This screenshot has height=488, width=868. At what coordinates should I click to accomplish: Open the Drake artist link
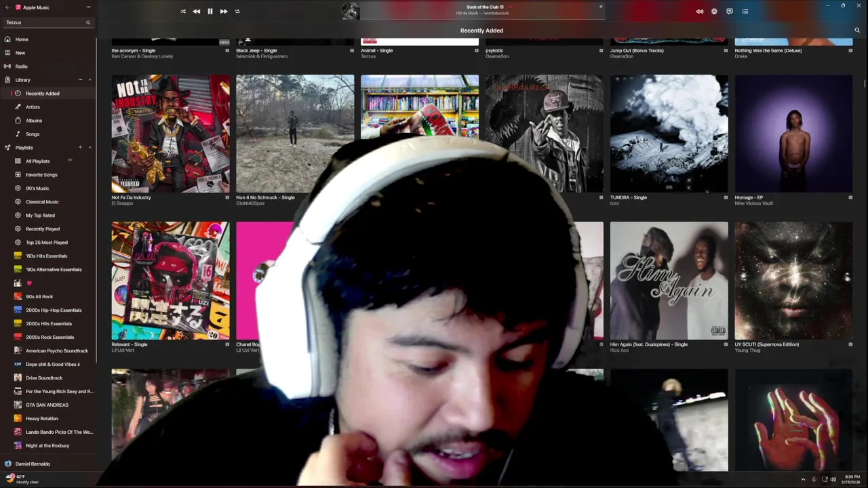(x=740, y=56)
